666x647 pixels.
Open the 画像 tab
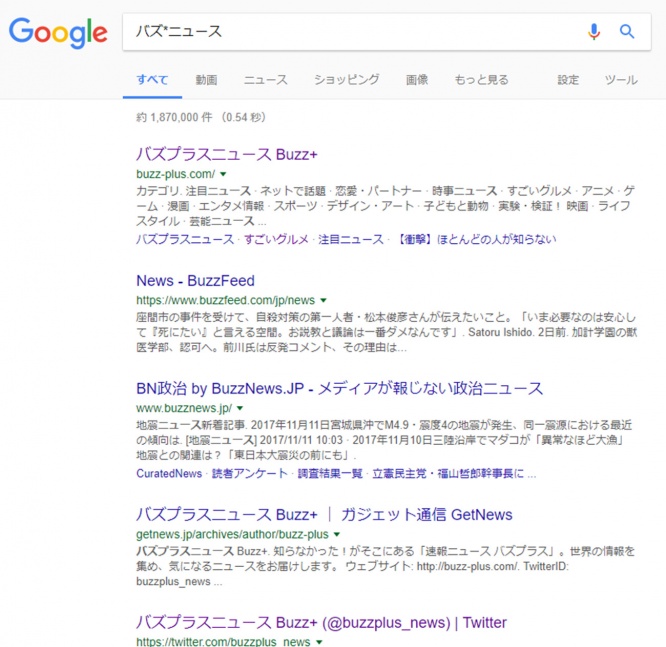click(x=417, y=80)
